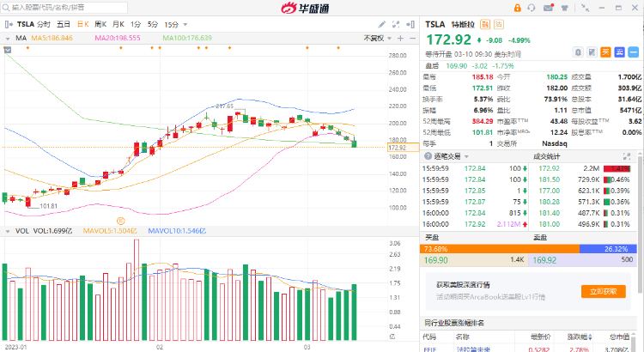Screen dimensions: 644x352
Task: Click the 217.65 high label on chart
Action: [225, 106]
